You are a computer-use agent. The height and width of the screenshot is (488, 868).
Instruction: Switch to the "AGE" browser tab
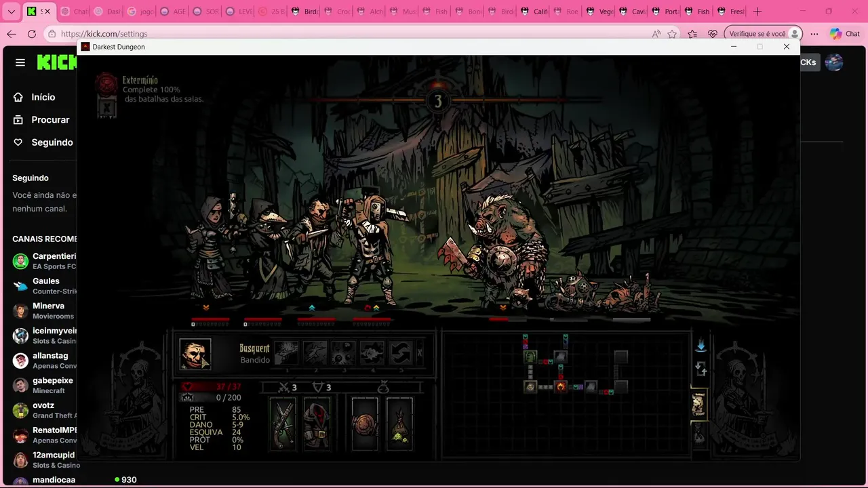[x=172, y=12]
